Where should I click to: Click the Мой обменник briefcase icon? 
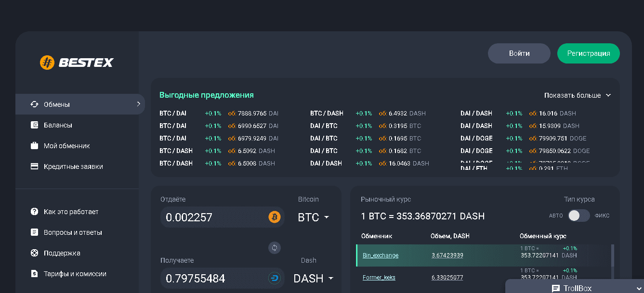[34, 146]
